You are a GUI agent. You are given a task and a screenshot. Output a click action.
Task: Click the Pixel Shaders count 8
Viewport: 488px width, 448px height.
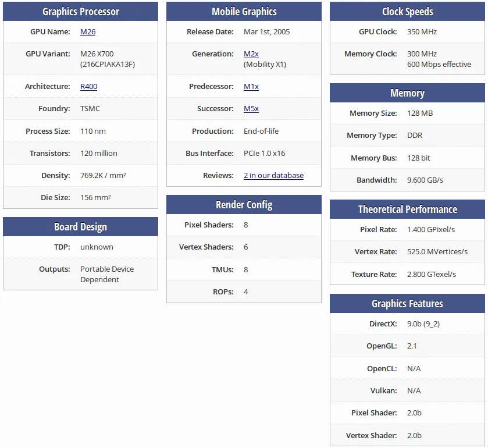pyautogui.click(x=246, y=225)
